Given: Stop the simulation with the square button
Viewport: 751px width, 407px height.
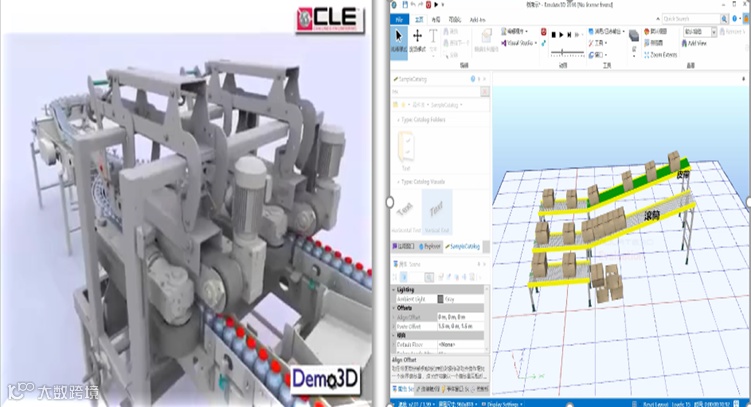Looking at the screenshot, I should click(553, 35).
